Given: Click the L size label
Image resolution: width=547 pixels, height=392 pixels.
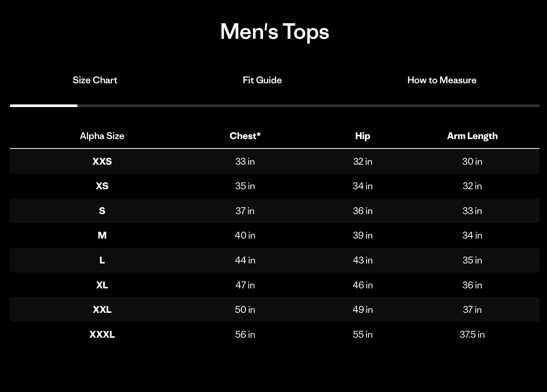Looking at the screenshot, I should [x=102, y=260].
